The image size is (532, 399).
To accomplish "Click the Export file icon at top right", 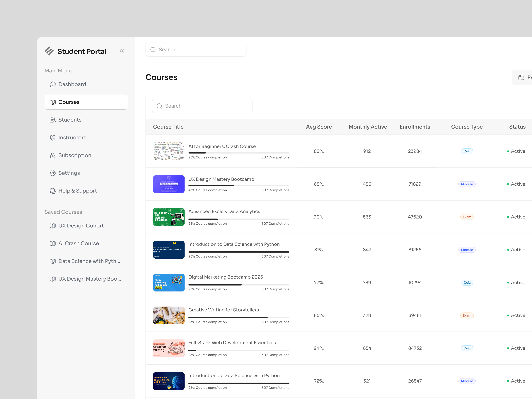I will [x=521, y=77].
